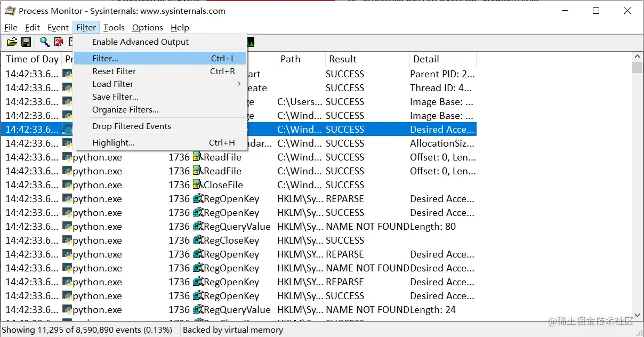Choose Filter... (Ctrl+L) menu entry
The width and height of the screenshot is (644, 337).
click(160, 59)
